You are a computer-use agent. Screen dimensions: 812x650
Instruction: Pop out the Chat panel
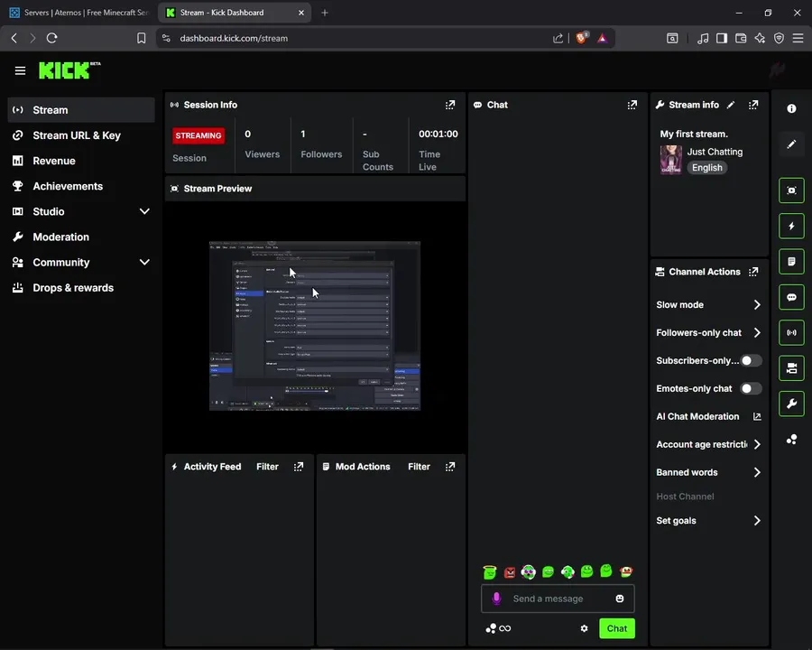[x=632, y=105]
